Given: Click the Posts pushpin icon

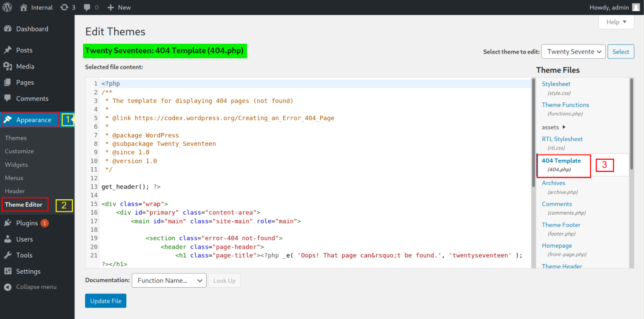Looking at the screenshot, I should [8, 50].
